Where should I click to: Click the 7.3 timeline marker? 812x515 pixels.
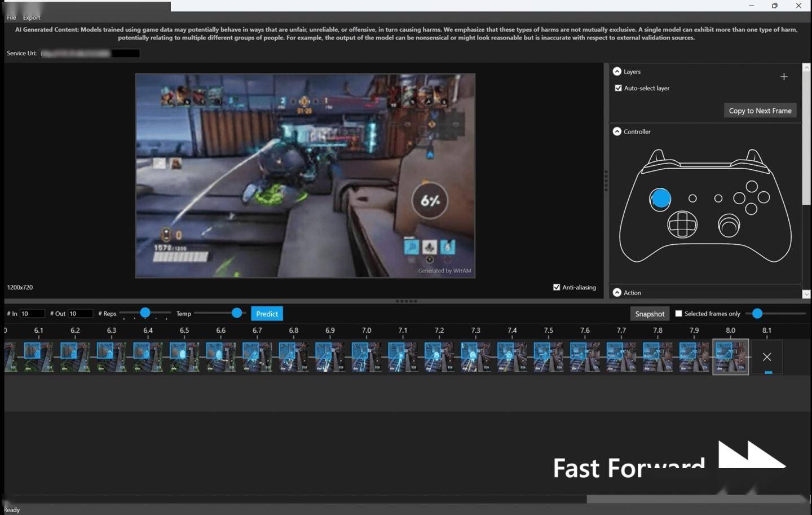tap(475, 331)
